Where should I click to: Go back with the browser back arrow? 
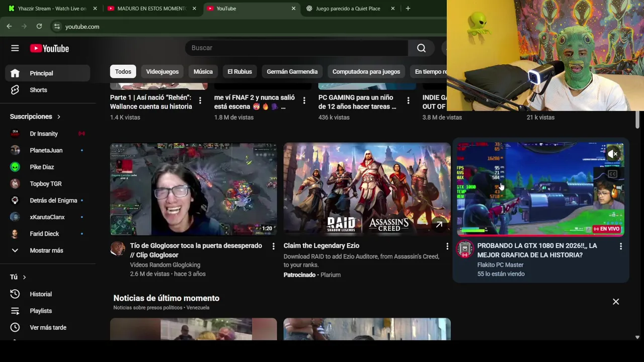[x=9, y=26]
